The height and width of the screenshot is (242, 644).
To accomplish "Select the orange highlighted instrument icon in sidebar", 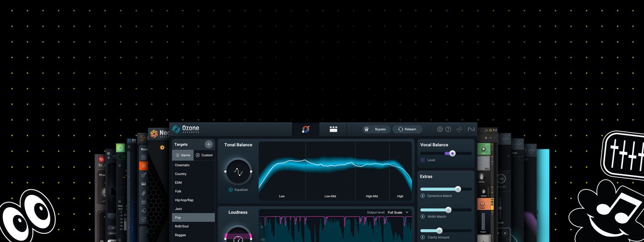I will (144, 165).
